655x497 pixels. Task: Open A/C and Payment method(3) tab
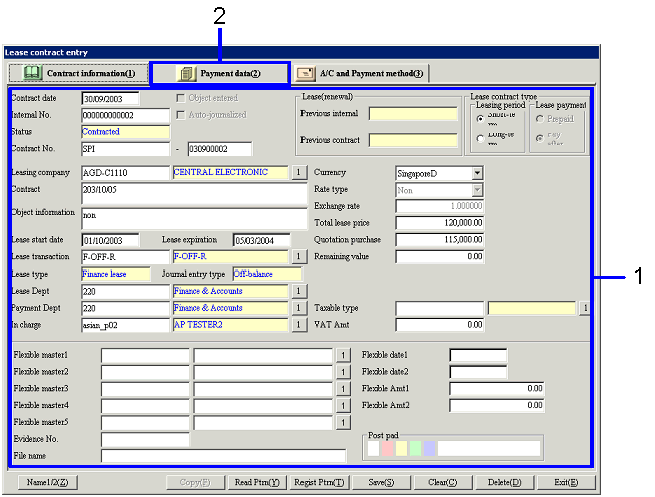click(360, 74)
